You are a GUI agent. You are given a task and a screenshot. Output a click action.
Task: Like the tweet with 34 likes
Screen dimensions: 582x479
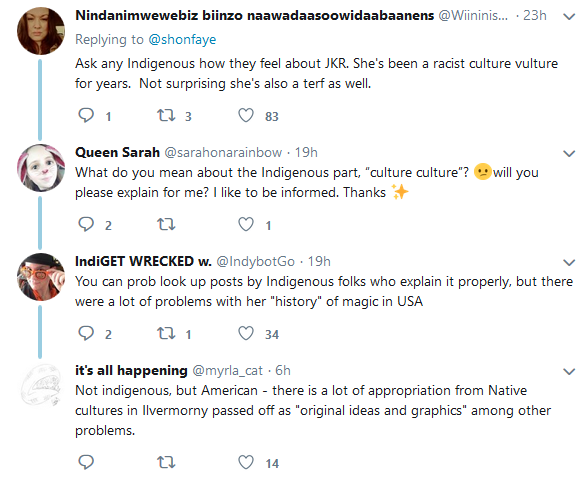coord(246,333)
